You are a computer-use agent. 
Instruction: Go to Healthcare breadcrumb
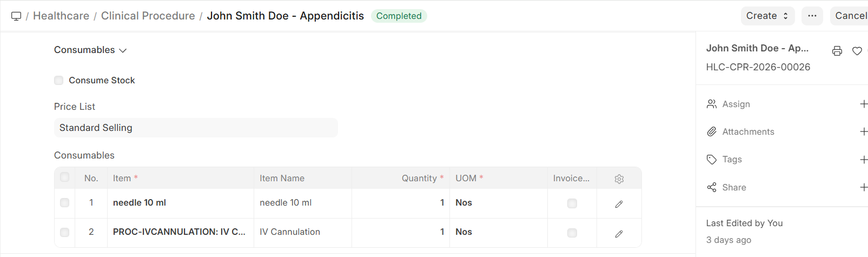(x=61, y=16)
